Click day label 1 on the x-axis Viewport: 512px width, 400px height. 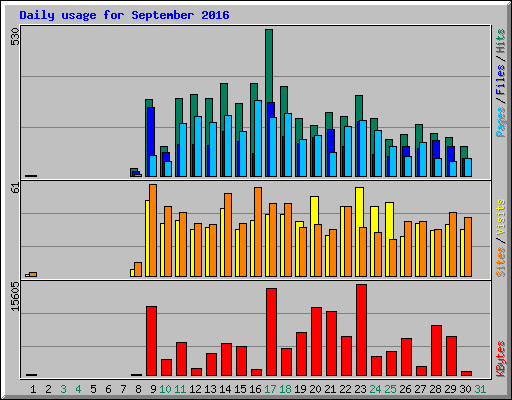[33, 389]
